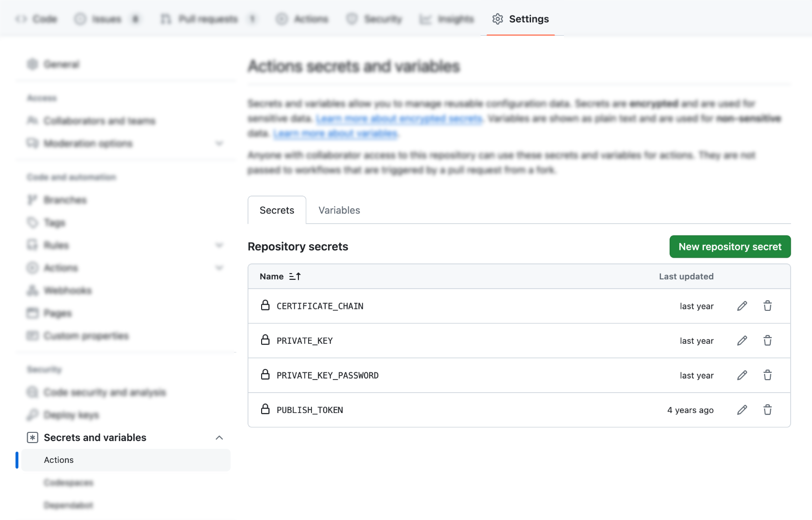812x520 pixels.
Task: Edit the PUBLISH_TOKEN secret
Action: pos(742,410)
